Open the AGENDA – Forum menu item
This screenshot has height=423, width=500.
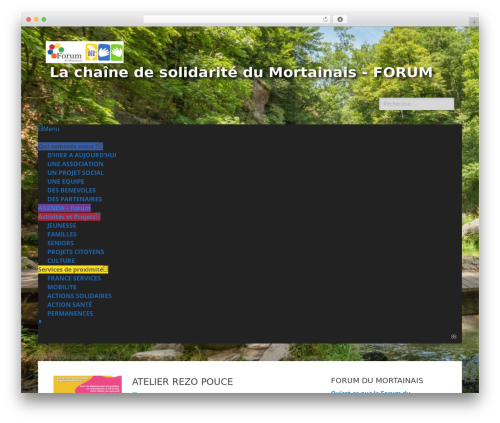point(64,208)
